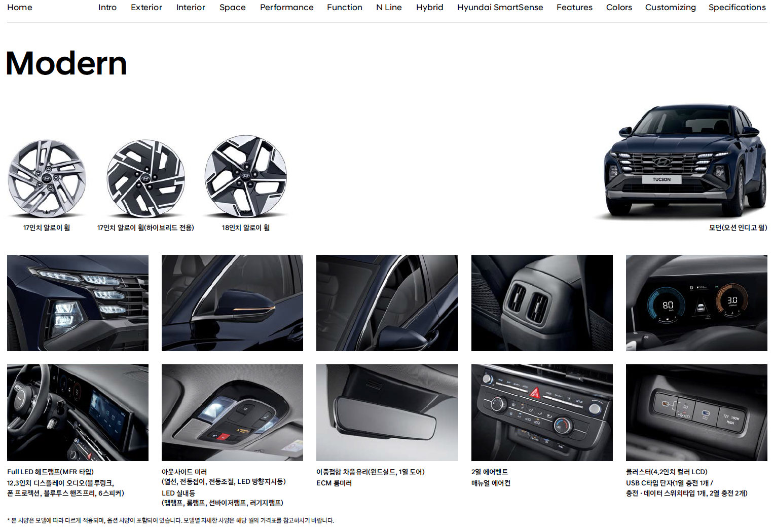Open the USB C-type port photo
Screen dimensions: 773x532
pyautogui.click(x=696, y=412)
